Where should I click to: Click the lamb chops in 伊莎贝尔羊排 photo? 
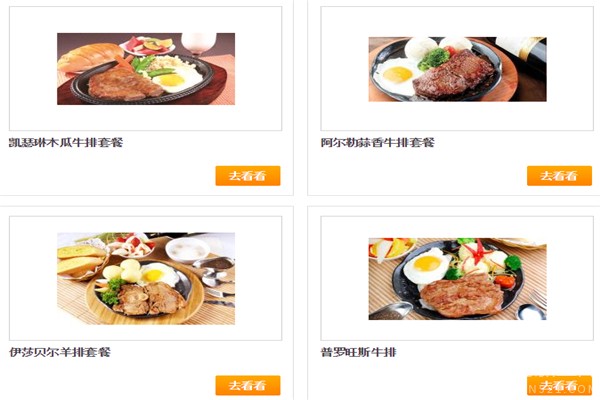(149, 299)
